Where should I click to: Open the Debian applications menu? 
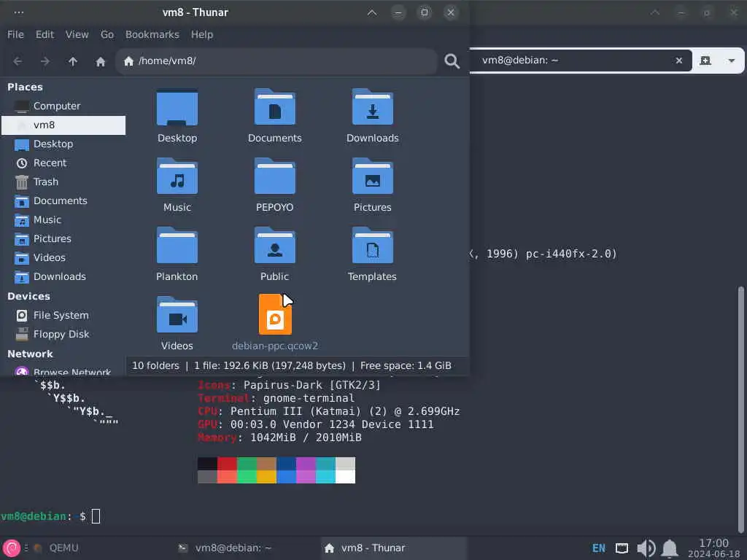click(11, 548)
